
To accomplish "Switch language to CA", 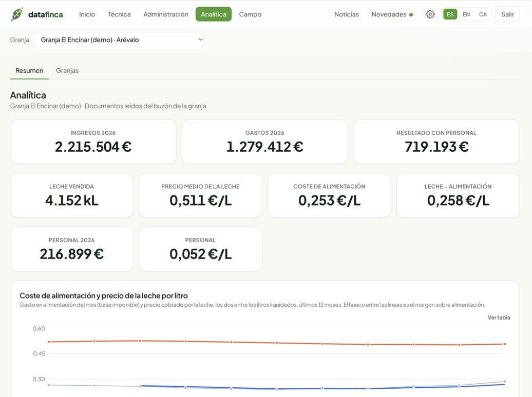I will click(483, 14).
